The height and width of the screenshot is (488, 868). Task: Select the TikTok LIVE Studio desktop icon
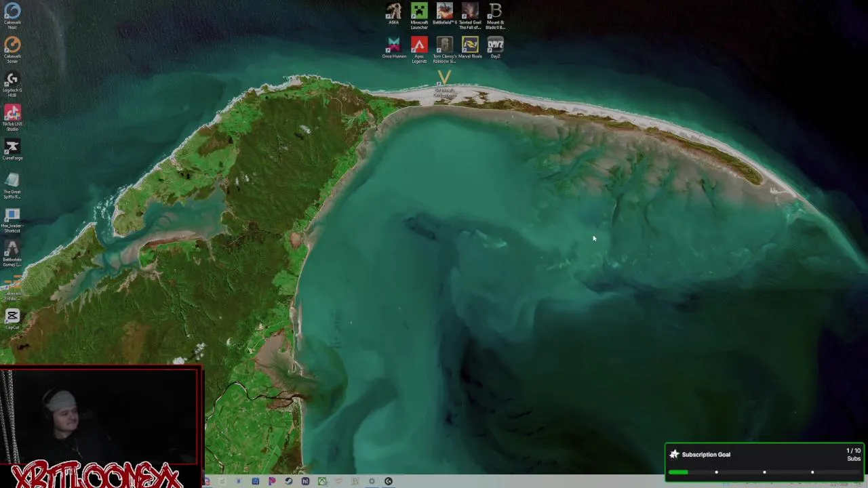12,117
